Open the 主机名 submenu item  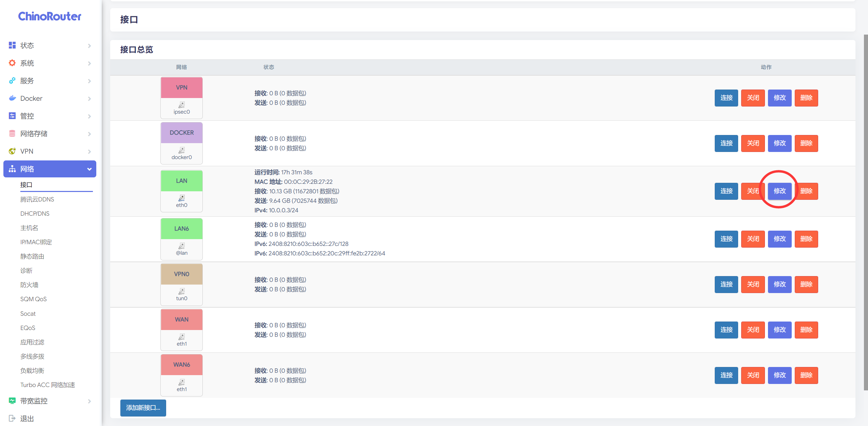coord(29,228)
